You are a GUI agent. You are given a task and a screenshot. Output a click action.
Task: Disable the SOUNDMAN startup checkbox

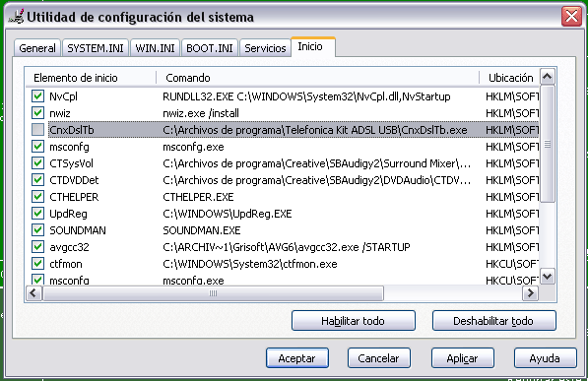point(37,229)
